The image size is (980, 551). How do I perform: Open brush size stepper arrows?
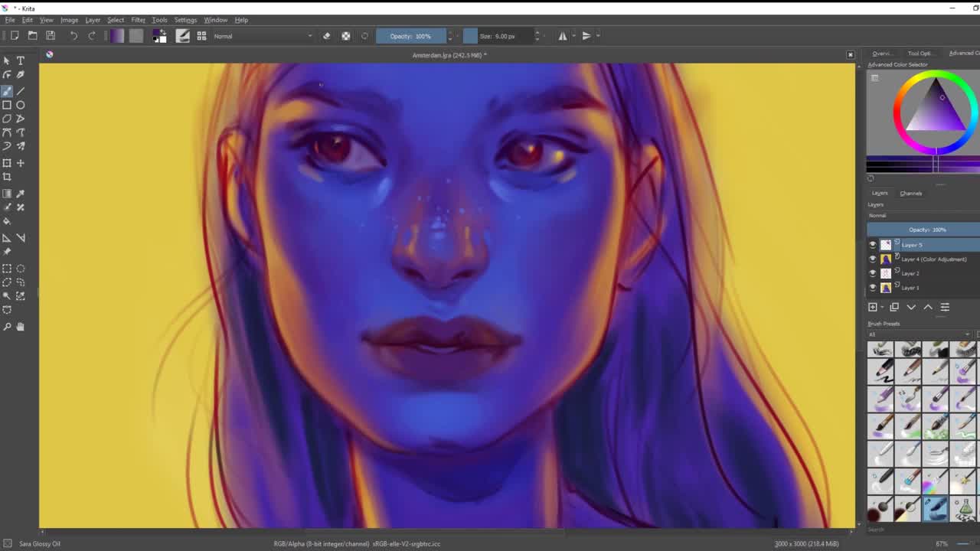coord(537,36)
